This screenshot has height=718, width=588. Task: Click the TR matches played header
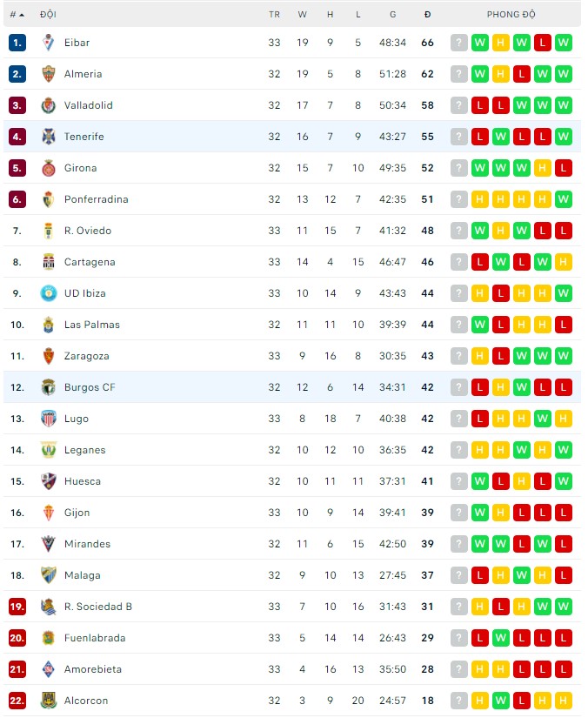[275, 14]
